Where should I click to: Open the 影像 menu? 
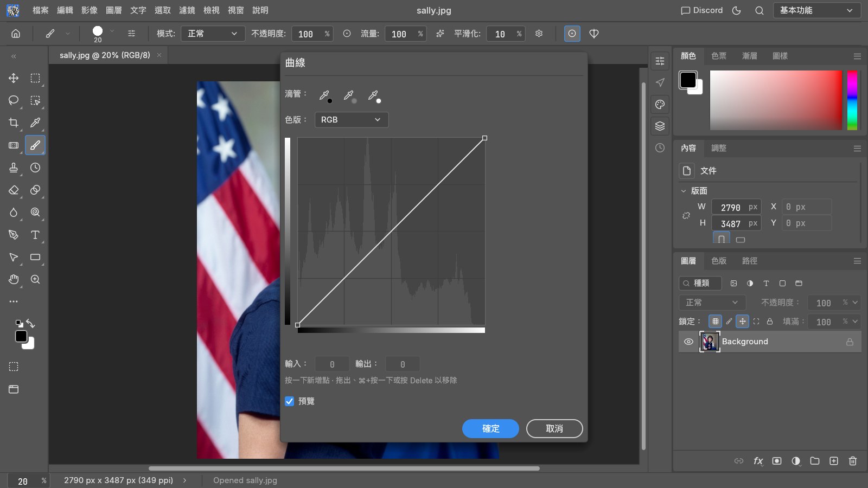tap(90, 10)
